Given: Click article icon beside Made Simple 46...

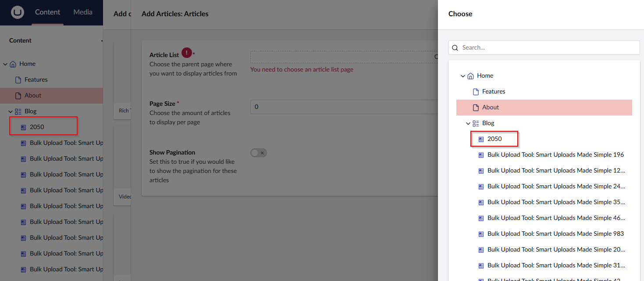Looking at the screenshot, I should tap(481, 218).
